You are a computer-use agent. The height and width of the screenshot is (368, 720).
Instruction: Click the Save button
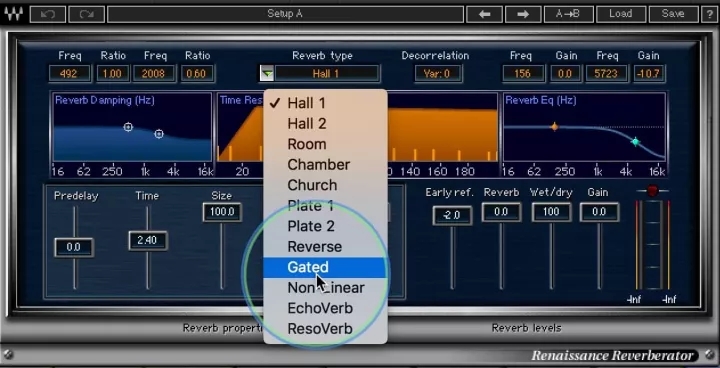673,14
